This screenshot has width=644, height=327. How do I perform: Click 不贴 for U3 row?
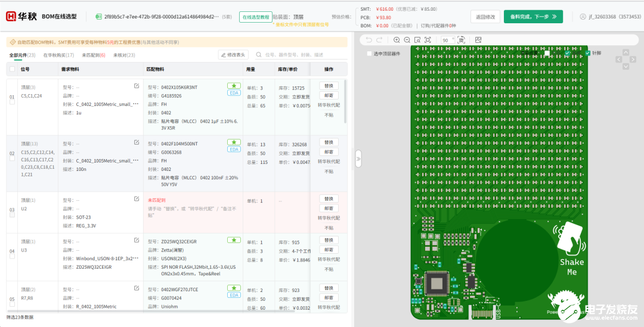point(329,269)
